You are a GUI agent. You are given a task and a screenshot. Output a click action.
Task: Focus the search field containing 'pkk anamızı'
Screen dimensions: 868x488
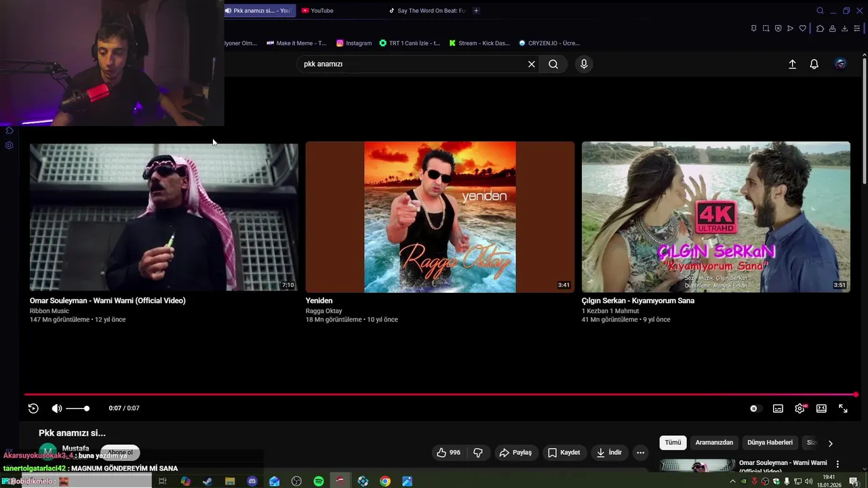[x=414, y=64]
